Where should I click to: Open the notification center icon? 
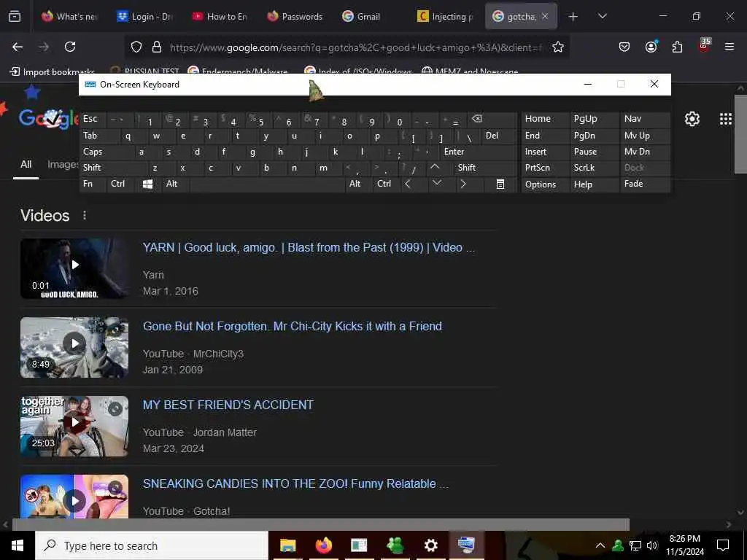(x=723, y=545)
